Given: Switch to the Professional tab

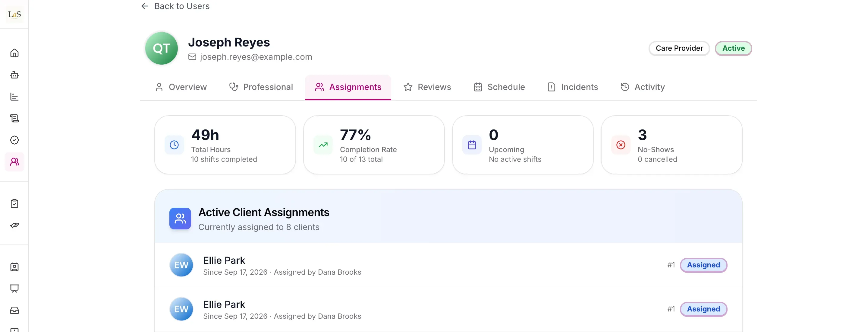Looking at the screenshot, I should 261,87.
